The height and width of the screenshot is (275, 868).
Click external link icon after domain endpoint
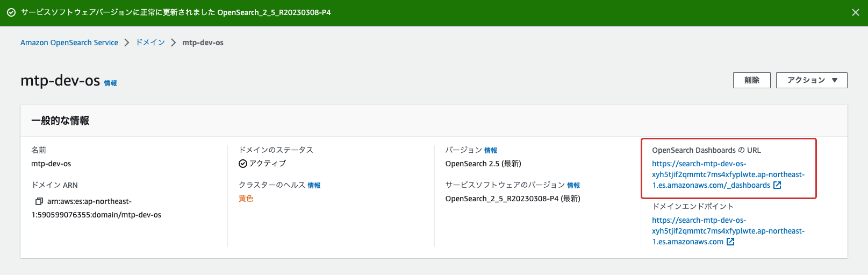[x=730, y=242]
